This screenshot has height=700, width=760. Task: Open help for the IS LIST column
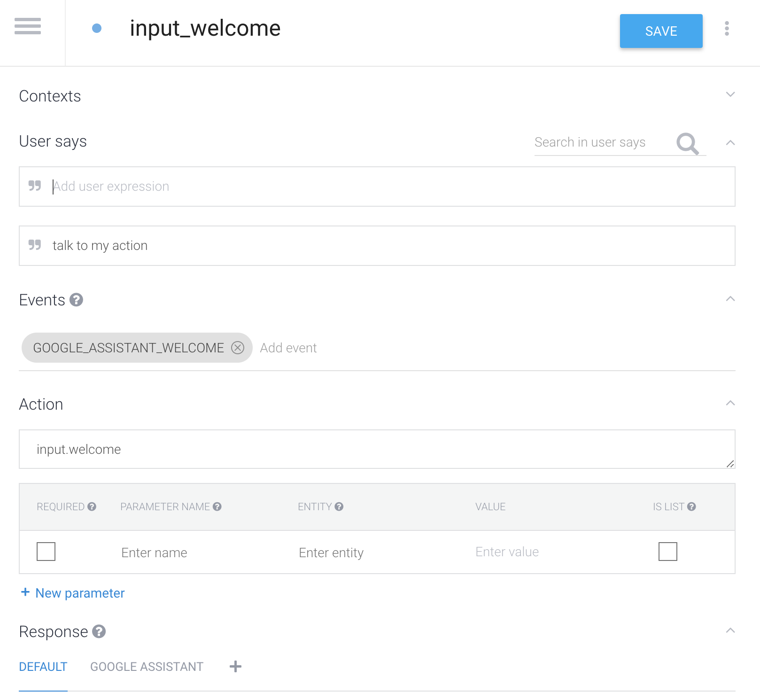[691, 506]
